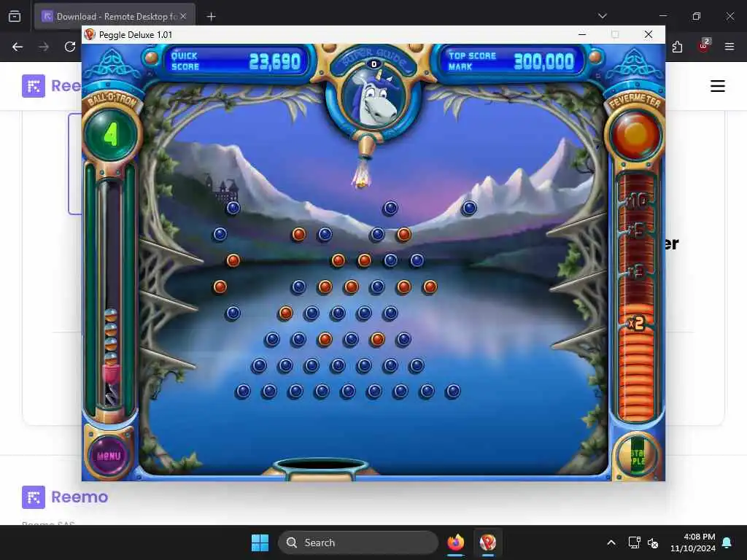
Task: Click the Reemo logo in page header
Action: click(52, 86)
